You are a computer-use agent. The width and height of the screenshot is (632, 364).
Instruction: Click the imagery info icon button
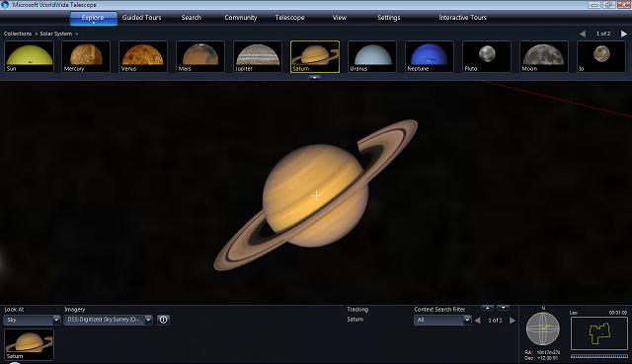[163, 320]
